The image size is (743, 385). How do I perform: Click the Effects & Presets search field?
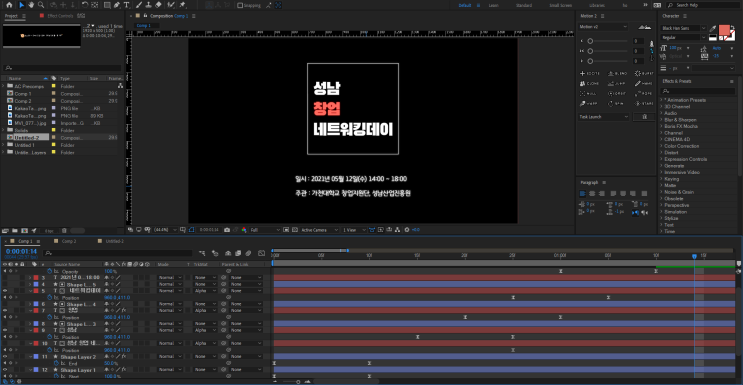click(698, 91)
